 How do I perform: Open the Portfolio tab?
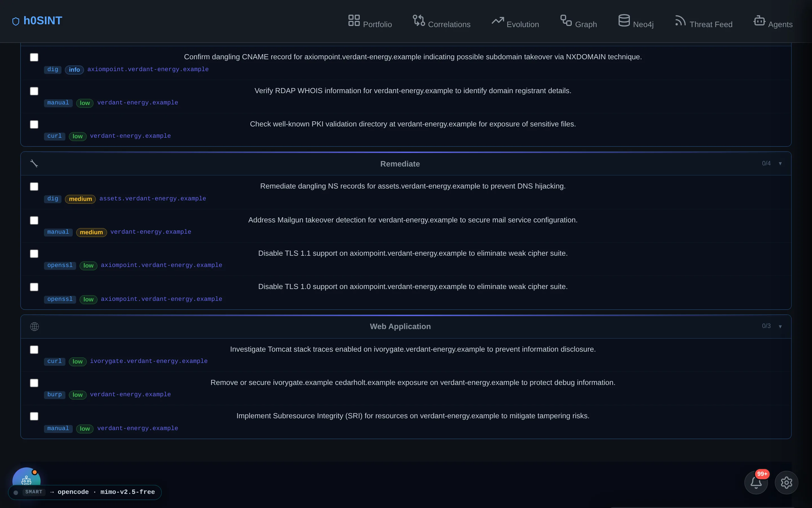[x=370, y=21]
